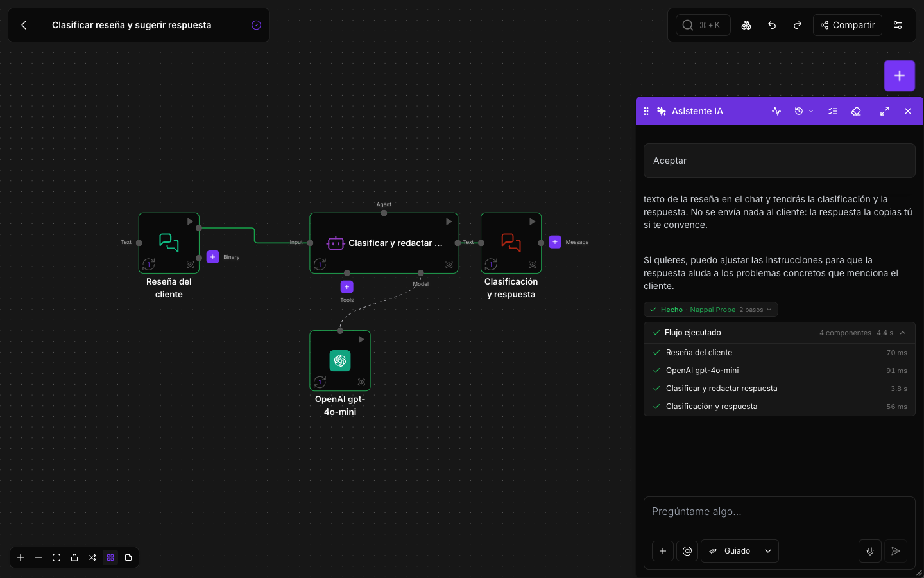Toggle the purple grid view button

point(110,557)
